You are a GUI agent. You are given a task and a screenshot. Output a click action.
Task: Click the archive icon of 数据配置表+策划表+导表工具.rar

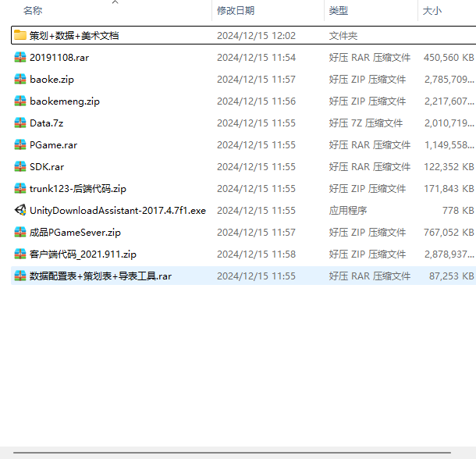click(x=20, y=276)
